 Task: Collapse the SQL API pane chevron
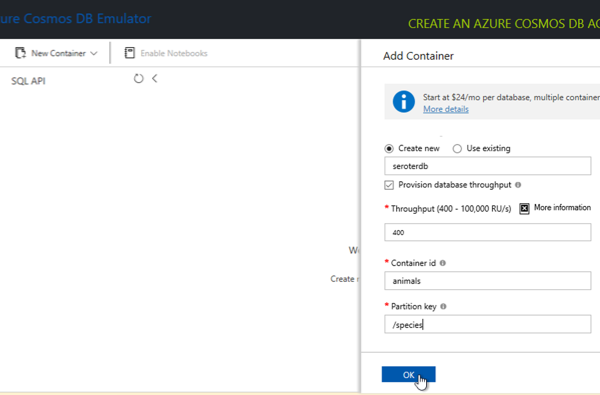155,78
